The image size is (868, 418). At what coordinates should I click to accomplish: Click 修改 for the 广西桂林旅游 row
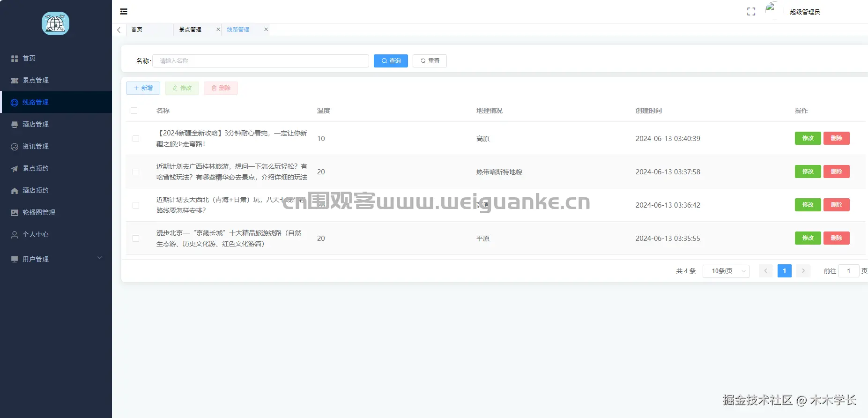tap(808, 172)
